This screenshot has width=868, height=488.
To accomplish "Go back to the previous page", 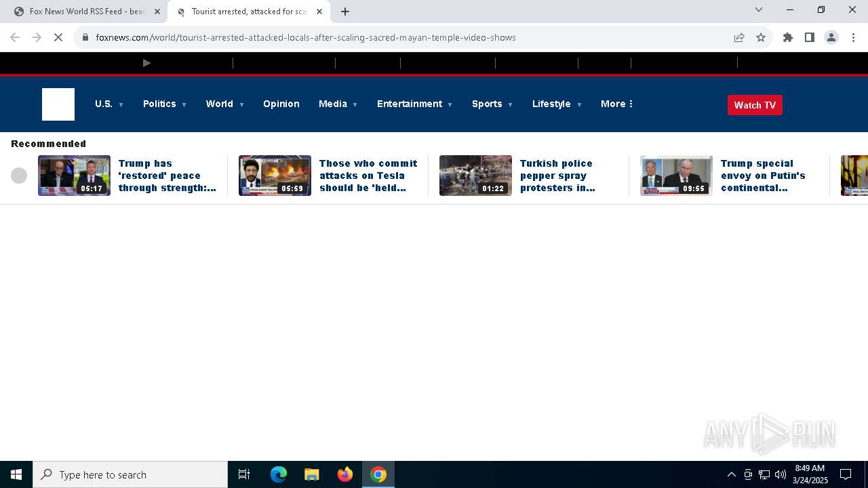I will click(x=16, y=37).
